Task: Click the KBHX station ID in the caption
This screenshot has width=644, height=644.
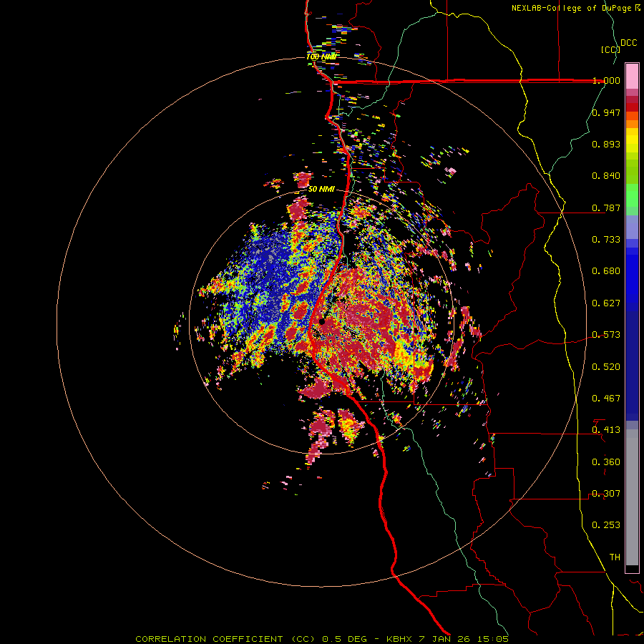Action: click(401, 639)
